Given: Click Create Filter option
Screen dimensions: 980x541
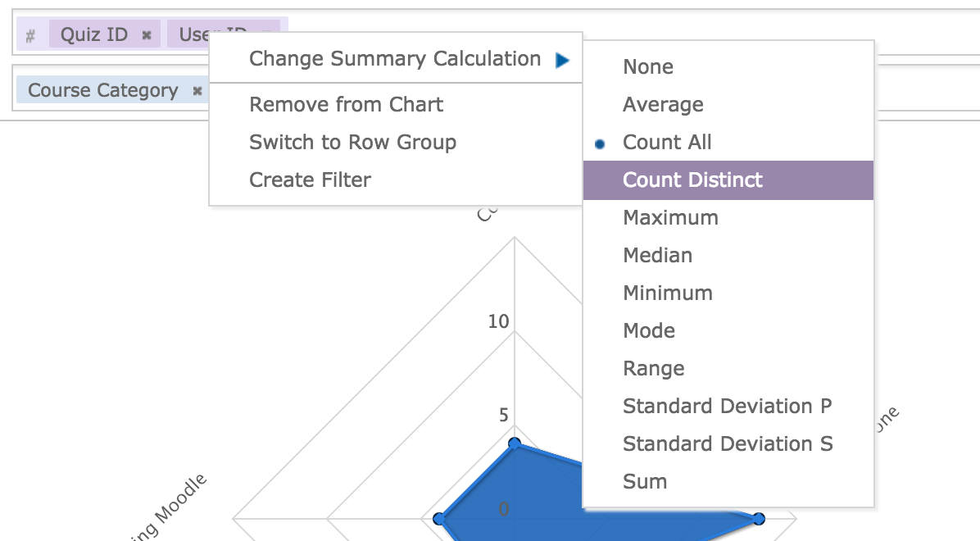Looking at the screenshot, I should tap(310, 180).
